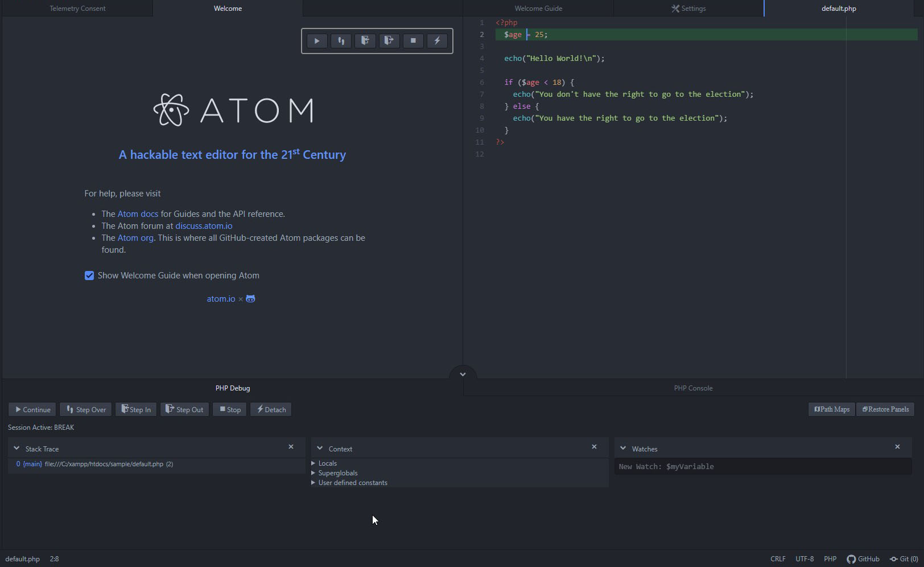Open GitHub panel from status bar

[x=863, y=559]
